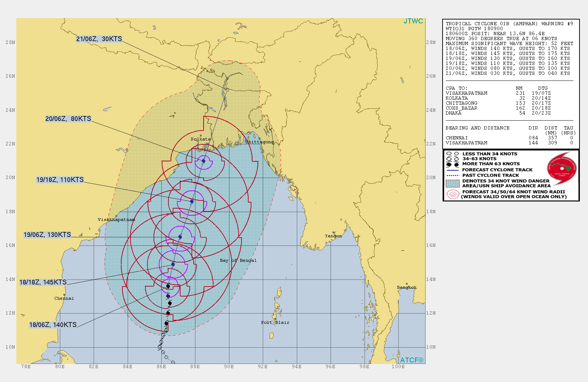Select the '20/06Z, 80KTS' forecast label
The image size is (588, 382).
coord(68,119)
